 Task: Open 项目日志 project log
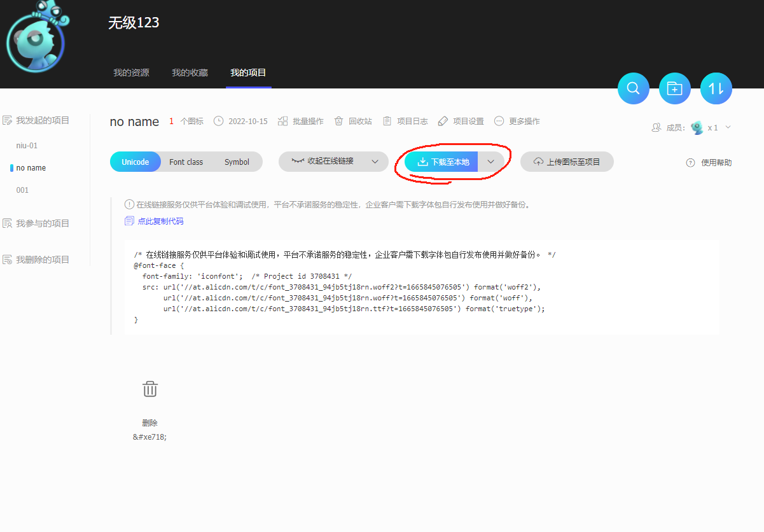[x=405, y=121]
